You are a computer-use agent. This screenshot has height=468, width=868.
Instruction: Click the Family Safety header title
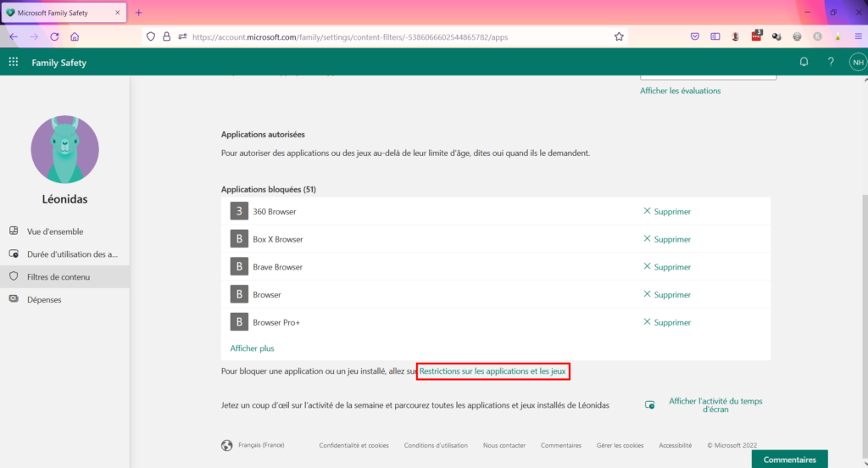point(58,63)
